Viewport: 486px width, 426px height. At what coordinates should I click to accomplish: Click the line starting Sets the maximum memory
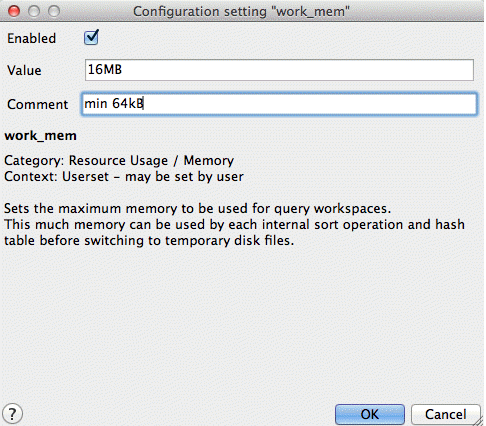click(197, 209)
